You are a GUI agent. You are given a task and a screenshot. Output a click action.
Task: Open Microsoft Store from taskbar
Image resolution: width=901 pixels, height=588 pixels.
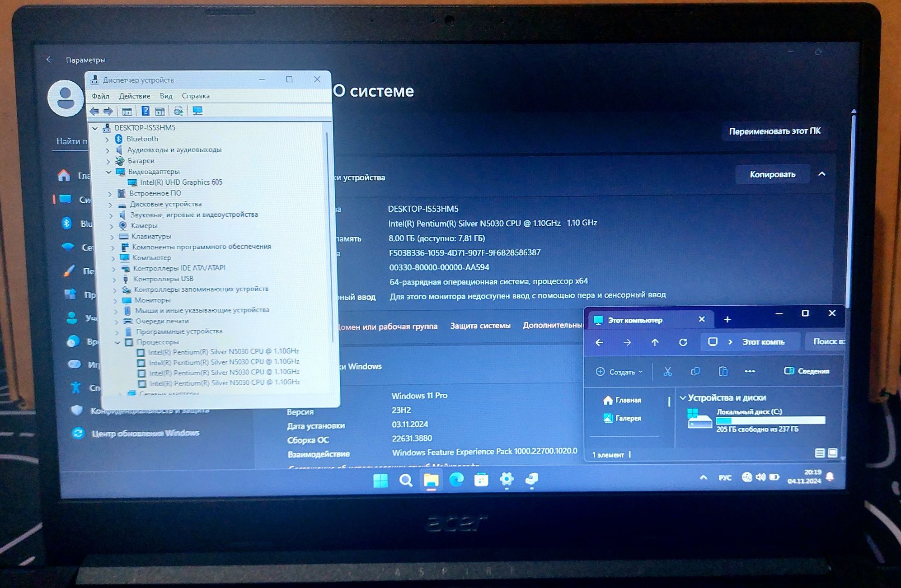point(481,480)
